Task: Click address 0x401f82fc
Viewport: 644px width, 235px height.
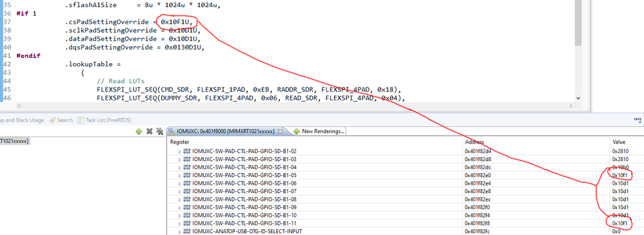Action: 477,231
